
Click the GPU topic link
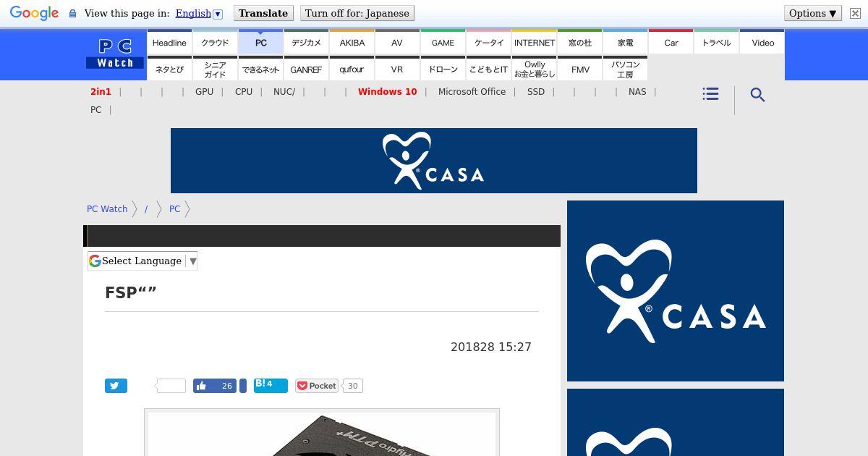point(204,92)
